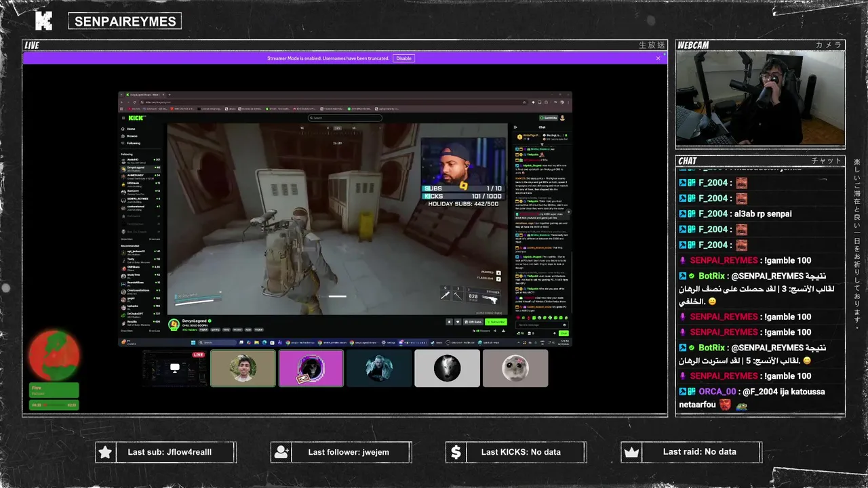
Task: Click the webcam feed panel
Action: 760,98
